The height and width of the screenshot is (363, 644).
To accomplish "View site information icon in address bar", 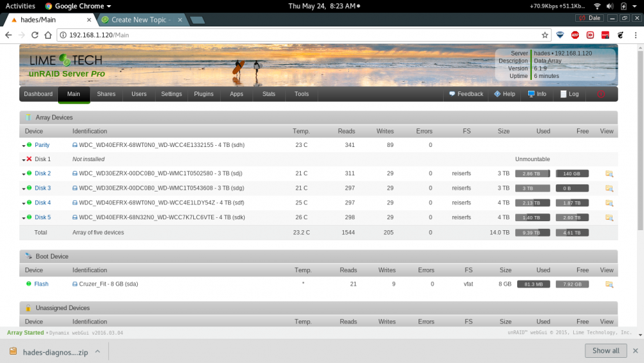I will point(63,35).
